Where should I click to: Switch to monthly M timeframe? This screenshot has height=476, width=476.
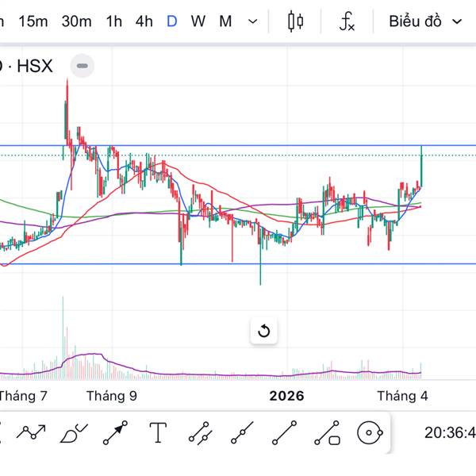tap(225, 21)
